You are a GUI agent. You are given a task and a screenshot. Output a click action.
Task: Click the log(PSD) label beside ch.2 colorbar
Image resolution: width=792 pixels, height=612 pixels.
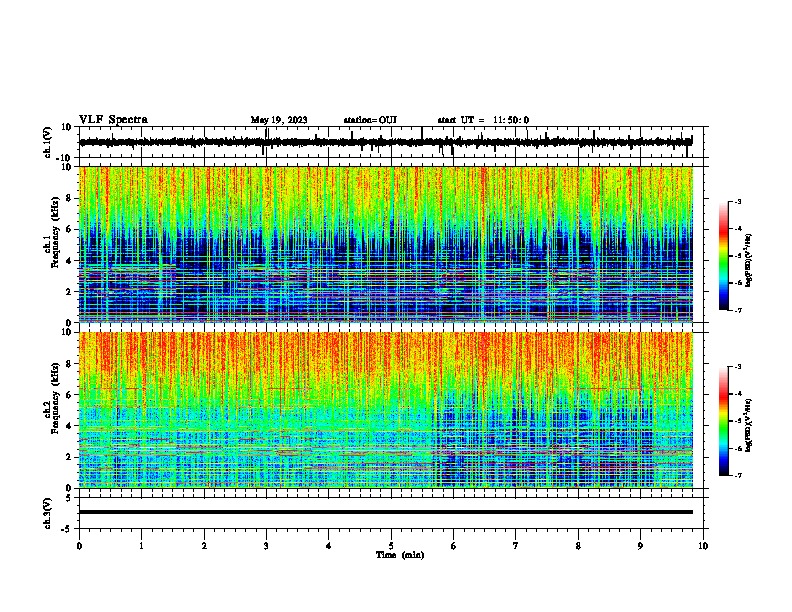pos(748,425)
